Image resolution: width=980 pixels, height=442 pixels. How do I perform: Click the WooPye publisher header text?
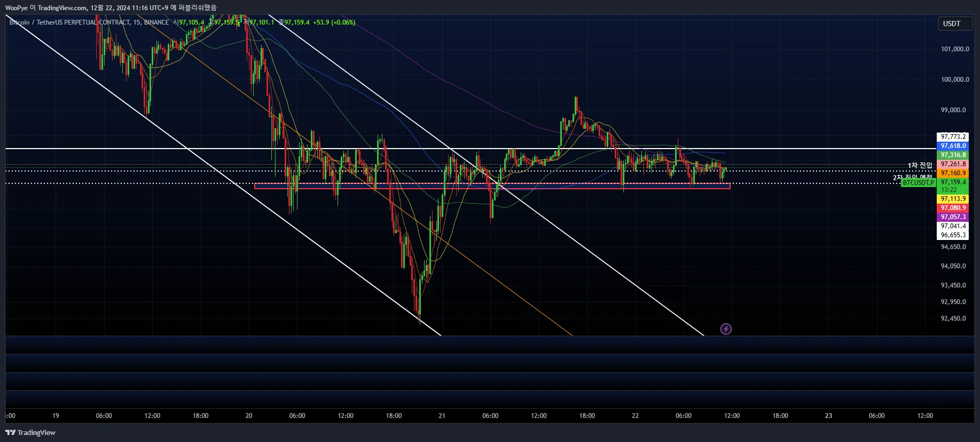pos(111,8)
